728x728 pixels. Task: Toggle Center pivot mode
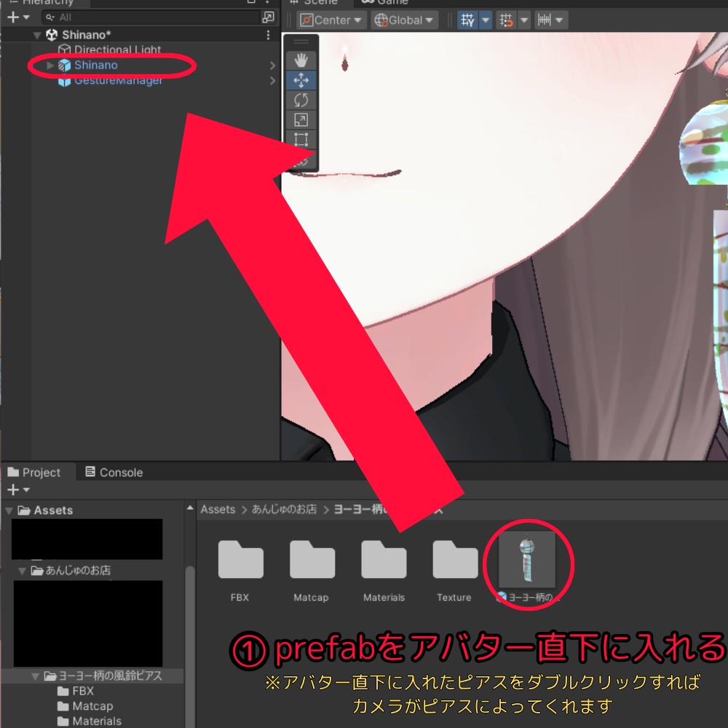coord(331,20)
